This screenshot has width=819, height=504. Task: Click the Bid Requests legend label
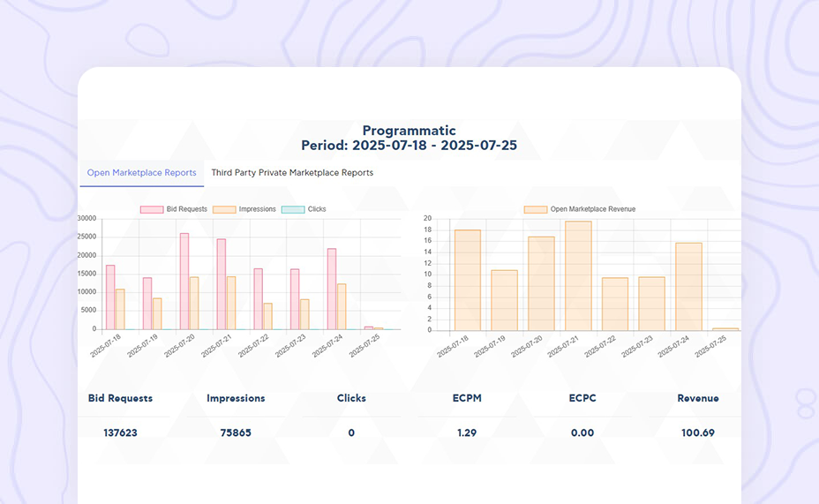click(187, 209)
